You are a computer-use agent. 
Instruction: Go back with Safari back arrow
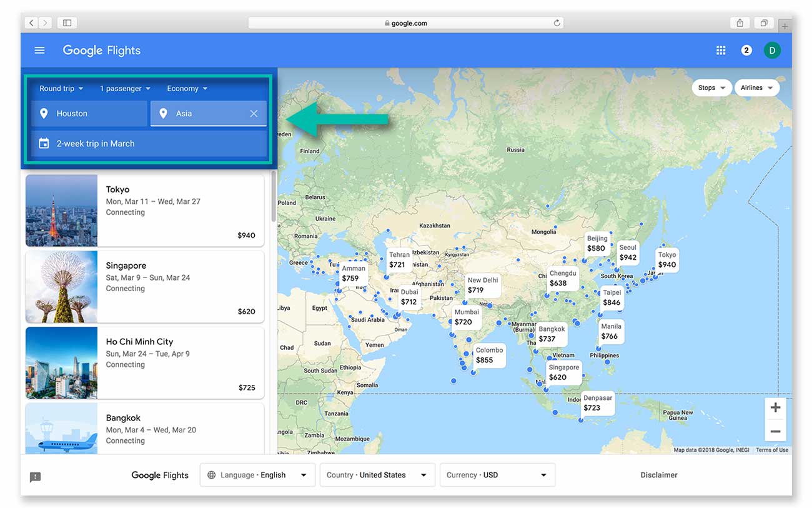(x=31, y=22)
